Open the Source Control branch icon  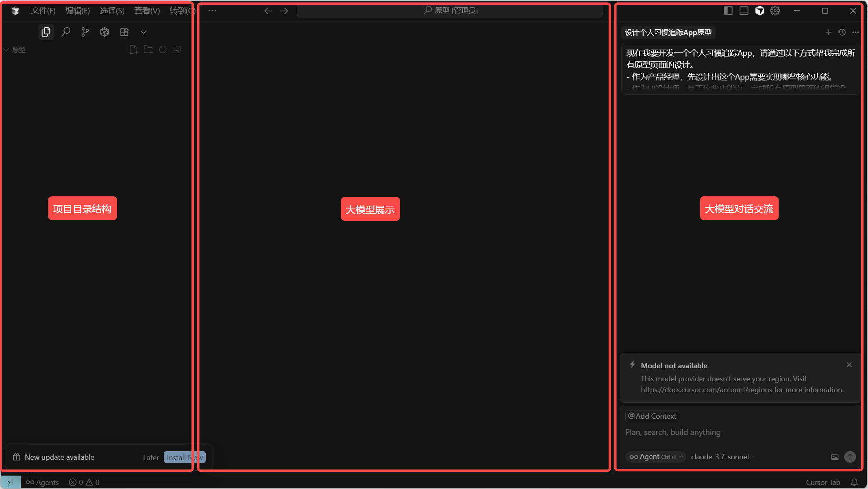(x=85, y=32)
